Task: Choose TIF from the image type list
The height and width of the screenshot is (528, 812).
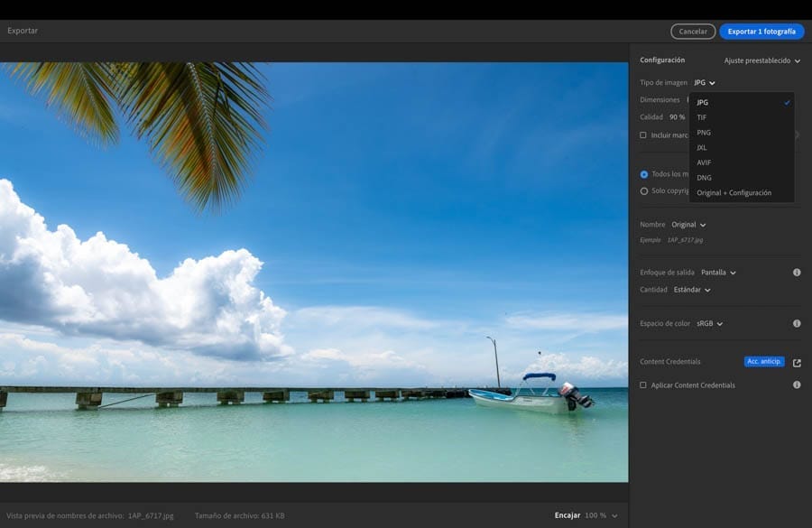Action: tap(702, 117)
